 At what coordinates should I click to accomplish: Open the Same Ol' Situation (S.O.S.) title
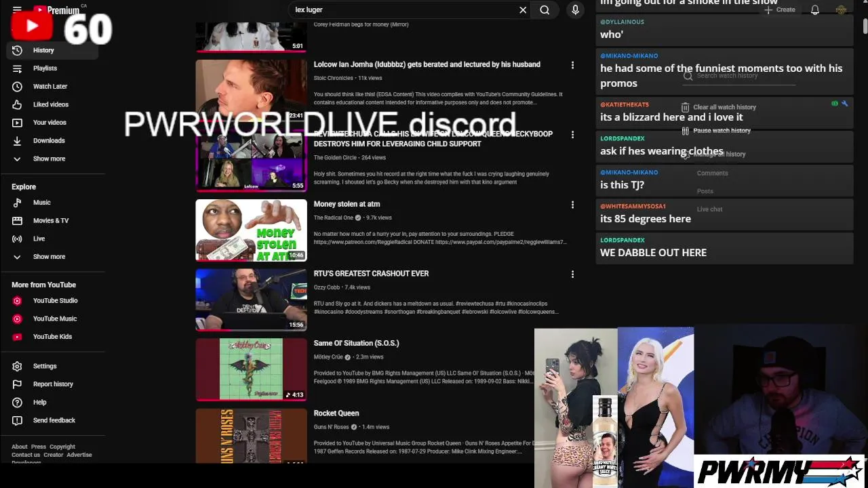(356, 344)
